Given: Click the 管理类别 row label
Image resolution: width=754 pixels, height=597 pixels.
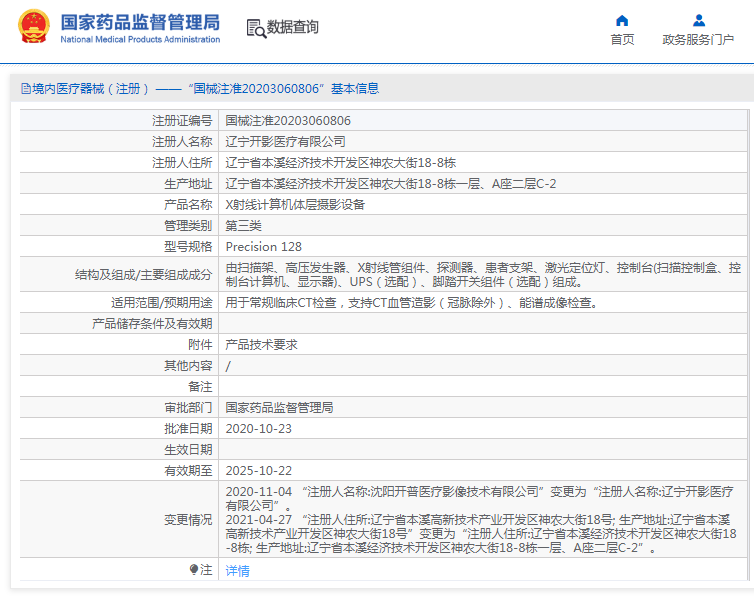Looking at the screenshot, I should click(x=188, y=226).
